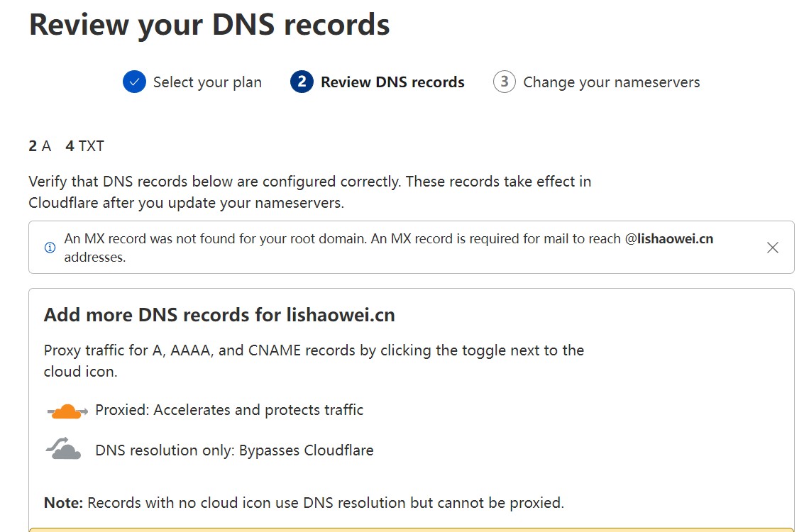This screenshot has height=532, width=804.
Task: Click the 2 A record count
Action: [x=40, y=146]
